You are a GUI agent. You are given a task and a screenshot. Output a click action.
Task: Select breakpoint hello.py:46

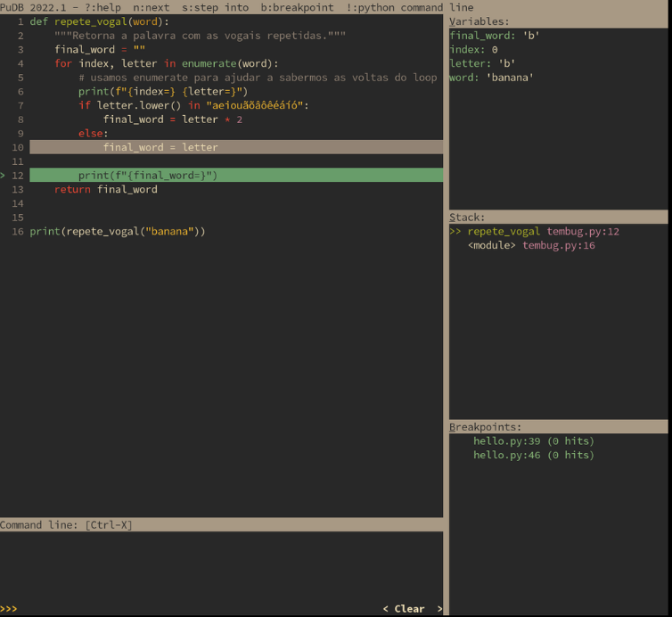coord(533,455)
